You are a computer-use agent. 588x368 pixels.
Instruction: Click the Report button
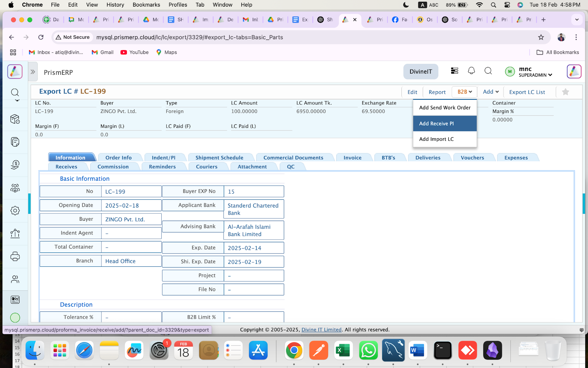[x=437, y=92]
